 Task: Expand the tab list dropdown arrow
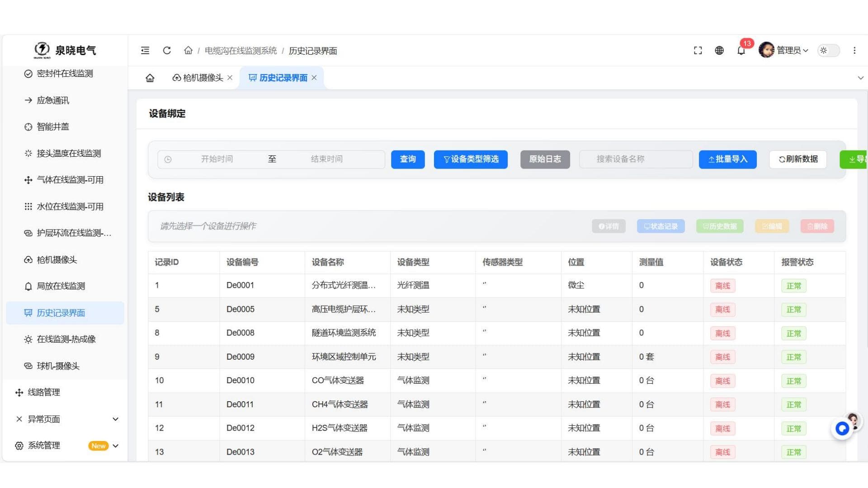click(x=860, y=78)
